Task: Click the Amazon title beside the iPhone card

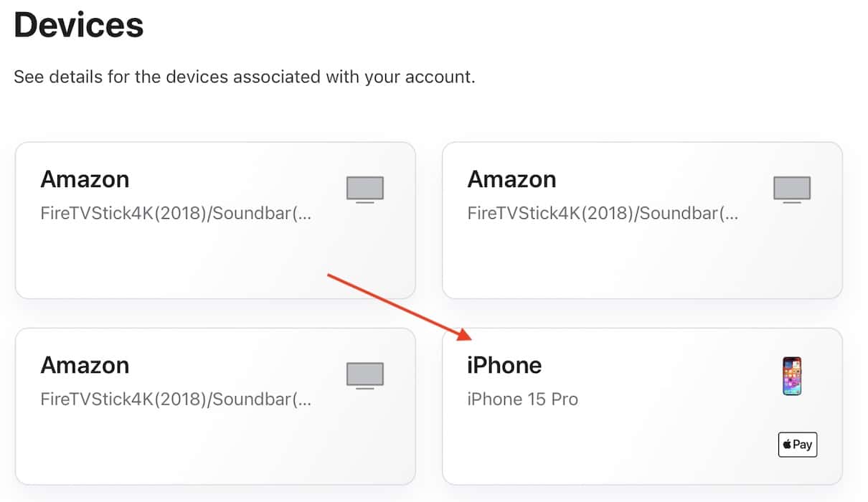Action: point(85,365)
